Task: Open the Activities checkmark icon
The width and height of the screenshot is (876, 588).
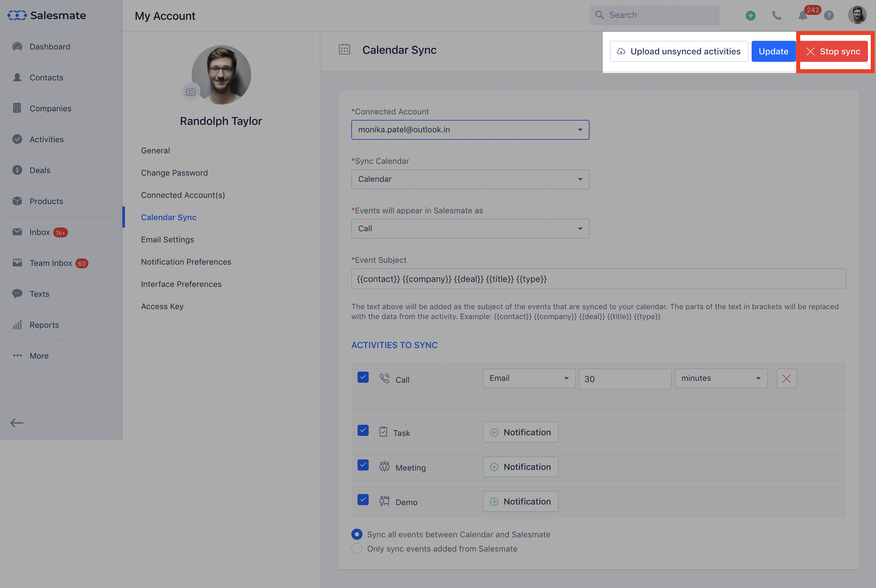Action: (x=17, y=139)
